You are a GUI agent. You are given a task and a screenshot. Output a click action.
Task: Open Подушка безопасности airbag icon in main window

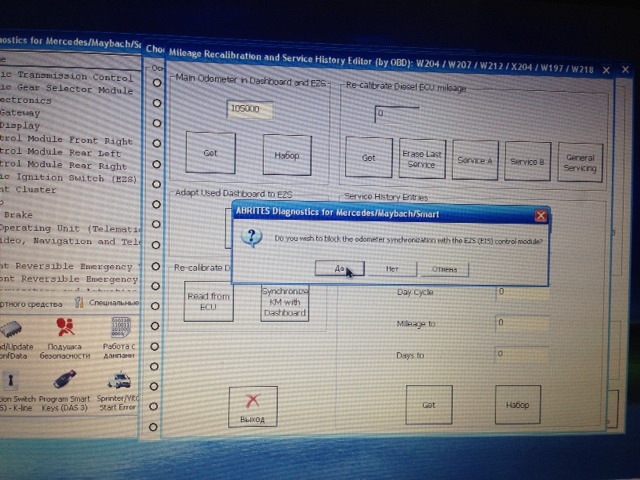[x=64, y=337]
